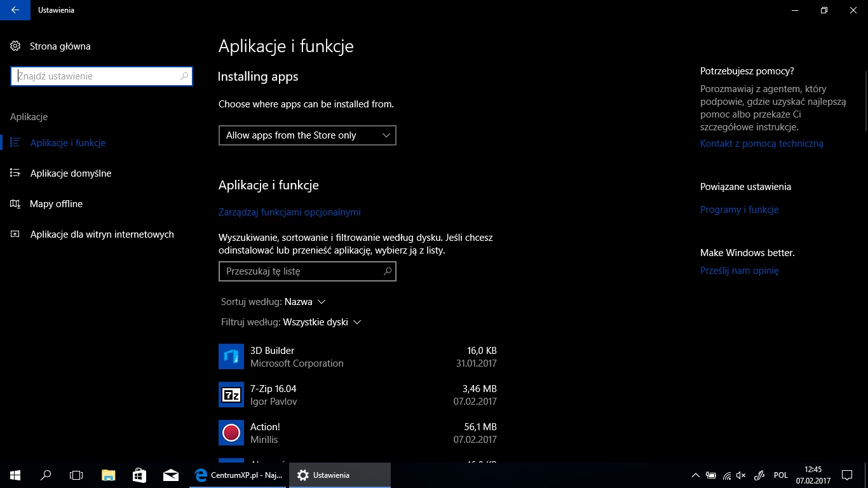This screenshot has height=488, width=868.
Task: Open the taskbar clock 12:45
Action: click(x=813, y=475)
